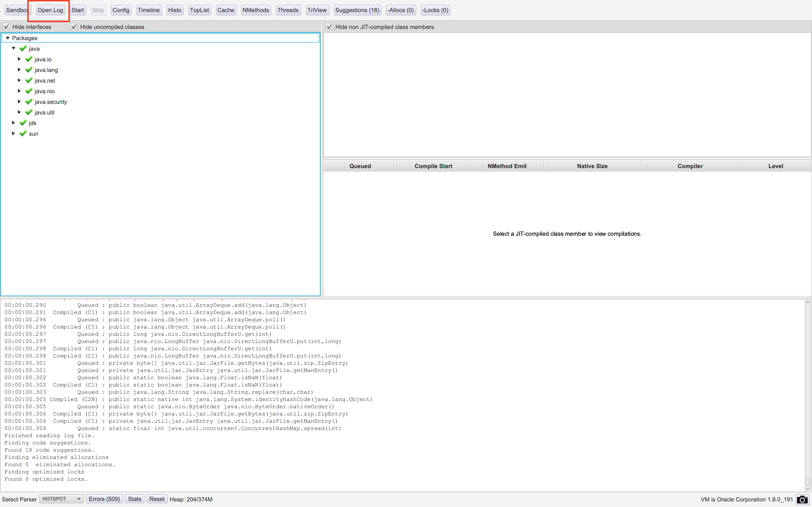
Task: Click the Timeline tab icon
Action: (x=148, y=10)
